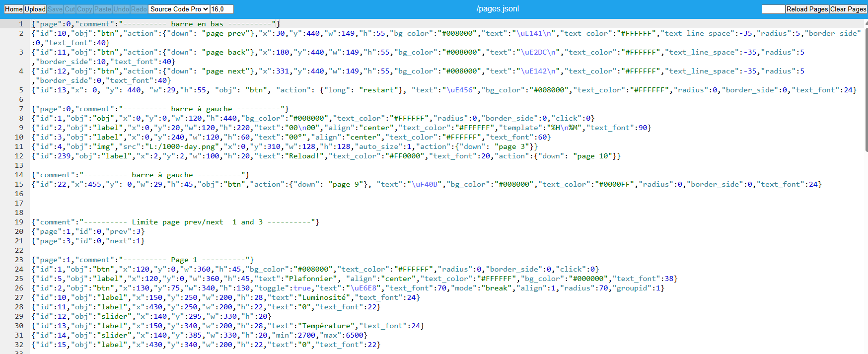Click the field showing 16,0
Viewport: 868px width, 354px height.
point(221,9)
